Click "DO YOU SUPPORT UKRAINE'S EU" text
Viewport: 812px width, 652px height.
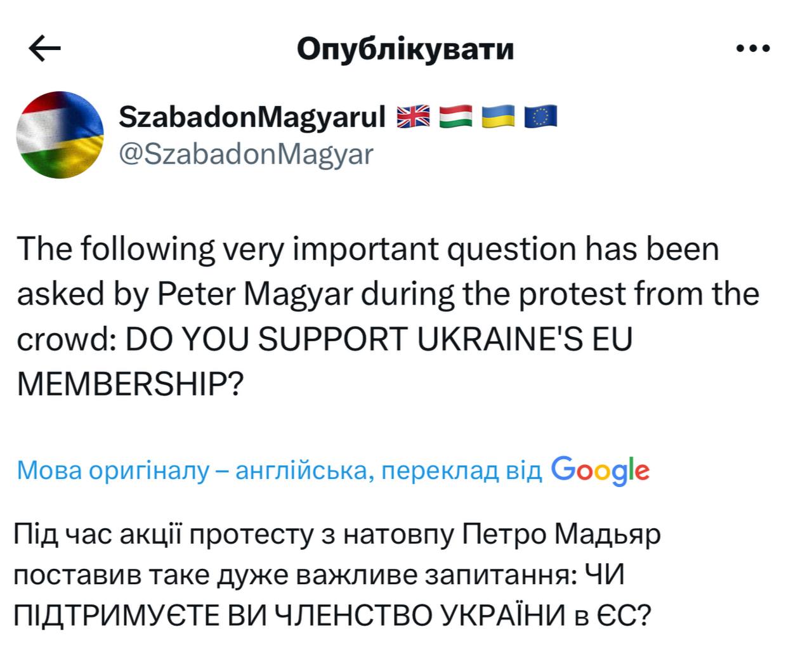pyautogui.click(x=379, y=340)
